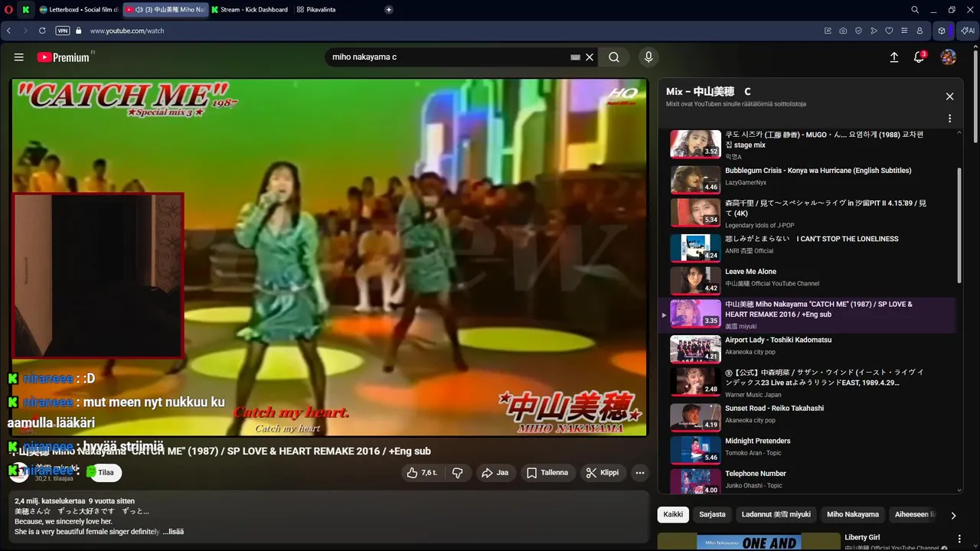Search open tabs with magnifier icon
The image size is (980, 551).
coord(915,9)
